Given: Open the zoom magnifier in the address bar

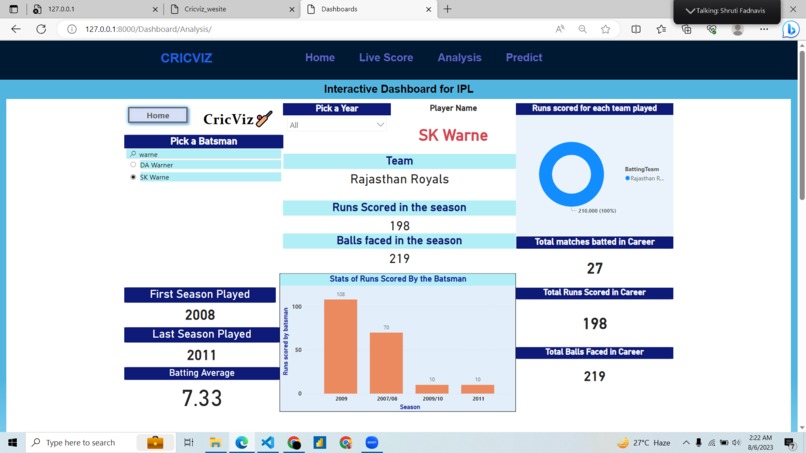Looking at the screenshot, I should (x=582, y=29).
